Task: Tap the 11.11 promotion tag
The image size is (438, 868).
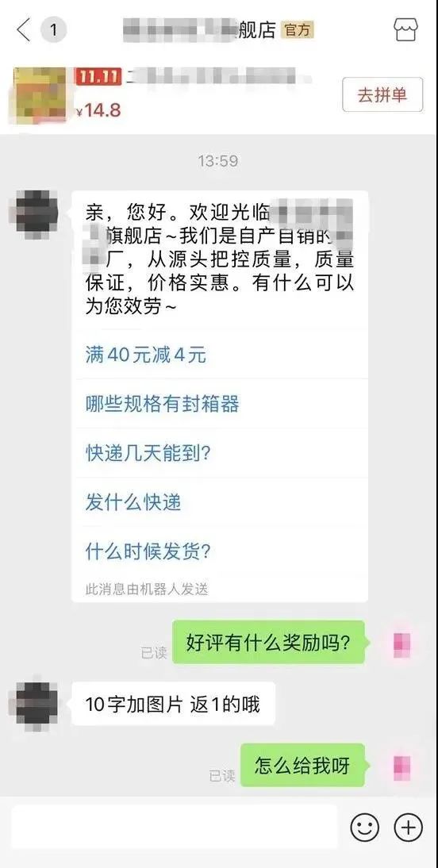Action: (x=98, y=76)
